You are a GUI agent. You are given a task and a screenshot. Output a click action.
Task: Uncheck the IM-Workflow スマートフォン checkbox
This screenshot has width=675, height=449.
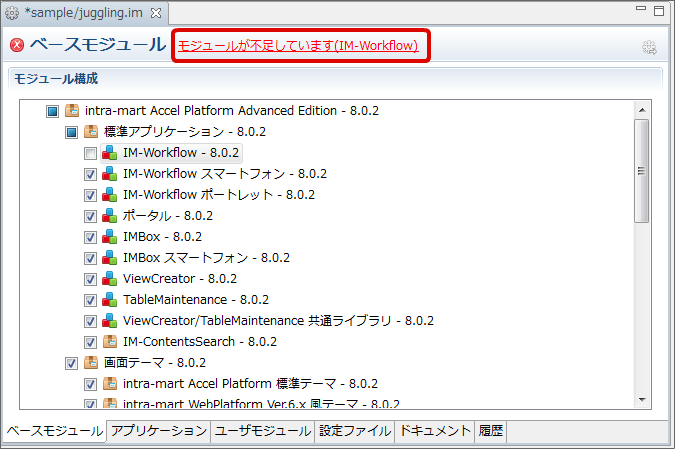[x=90, y=175]
